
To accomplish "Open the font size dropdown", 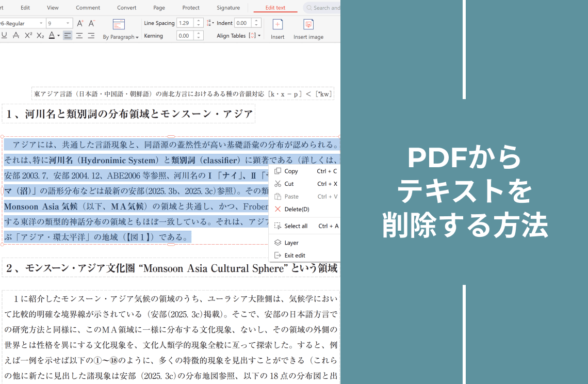I will point(68,23).
